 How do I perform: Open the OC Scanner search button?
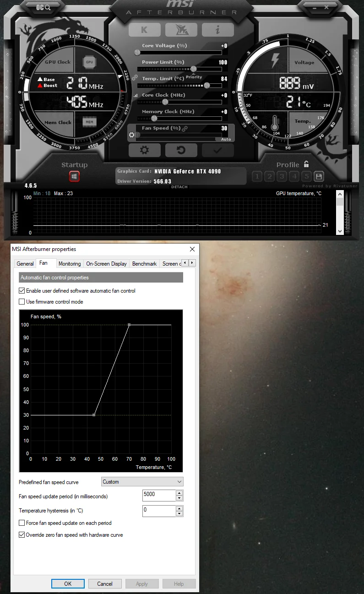43,7
